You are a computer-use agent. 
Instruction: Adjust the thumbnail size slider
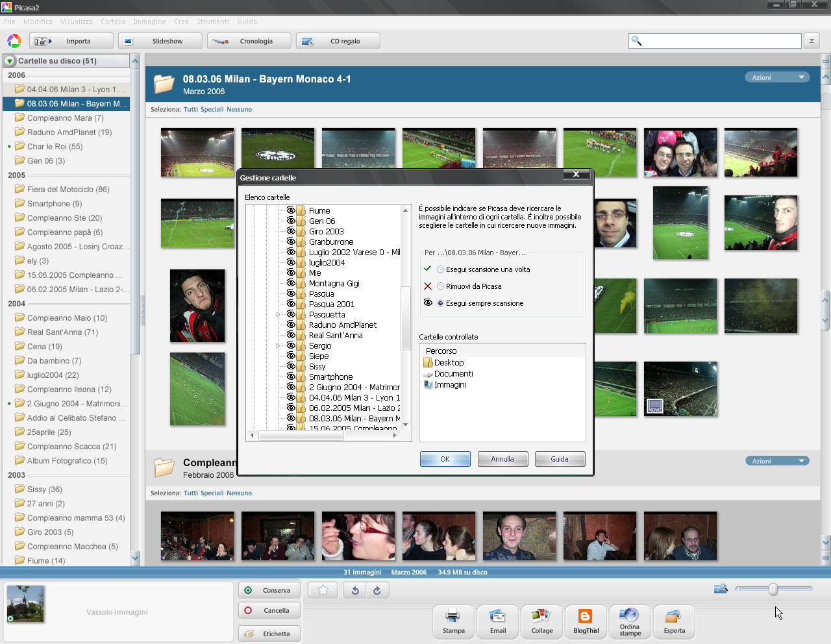coord(773,589)
